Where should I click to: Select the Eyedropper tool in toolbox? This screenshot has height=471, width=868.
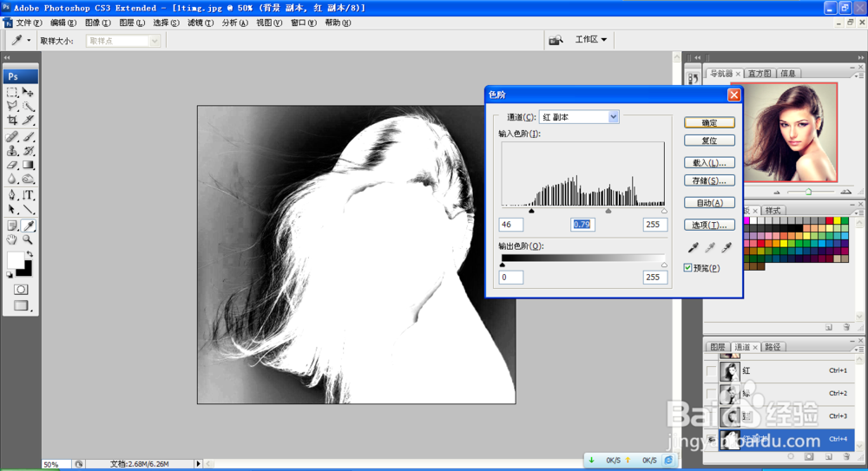(x=29, y=226)
